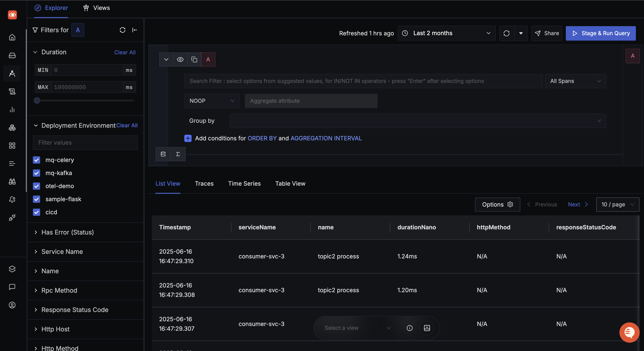This screenshot has height=351, width=644.
Task: Switch to the Time Series tab
Action: pos(244,184)
